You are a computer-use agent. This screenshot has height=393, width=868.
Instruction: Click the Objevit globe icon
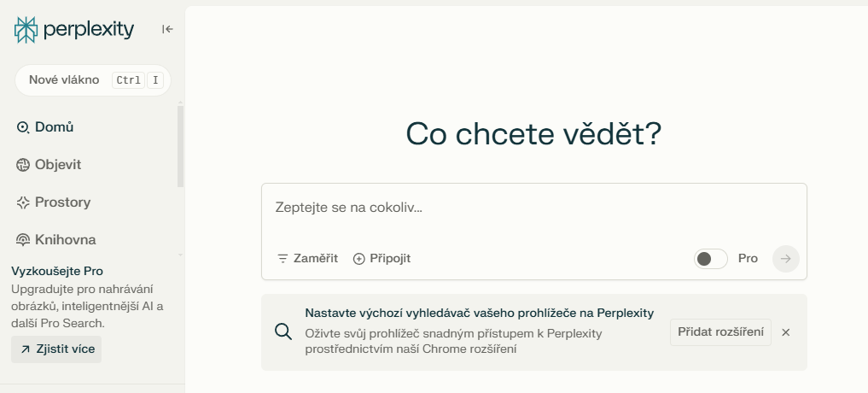click(x=23, y=165)
